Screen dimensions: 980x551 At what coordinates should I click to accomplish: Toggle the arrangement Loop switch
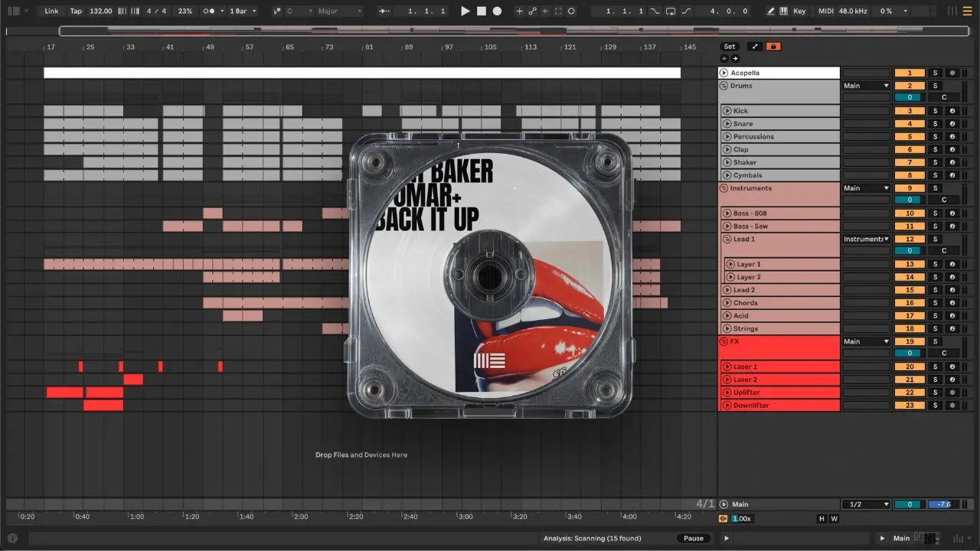pos(671,11)
